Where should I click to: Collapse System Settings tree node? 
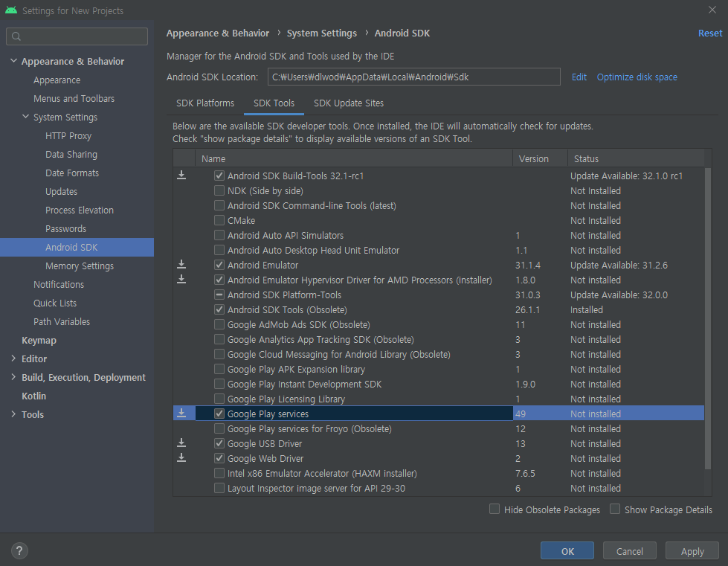(x=26, y=117)
